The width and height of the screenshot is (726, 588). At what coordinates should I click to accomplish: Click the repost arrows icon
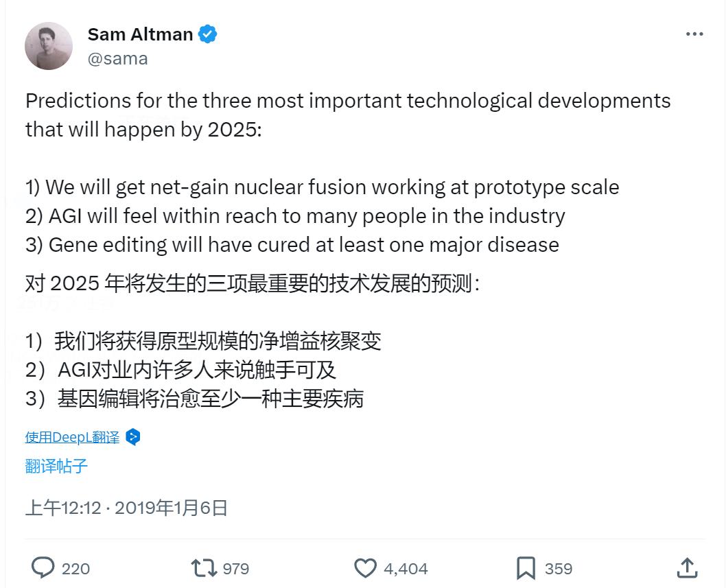204,568
